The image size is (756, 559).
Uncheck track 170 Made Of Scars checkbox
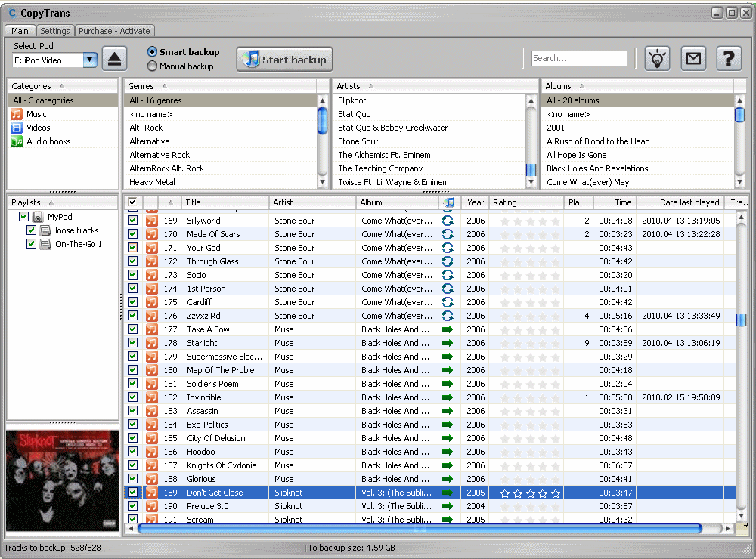[x=132, y=233]
